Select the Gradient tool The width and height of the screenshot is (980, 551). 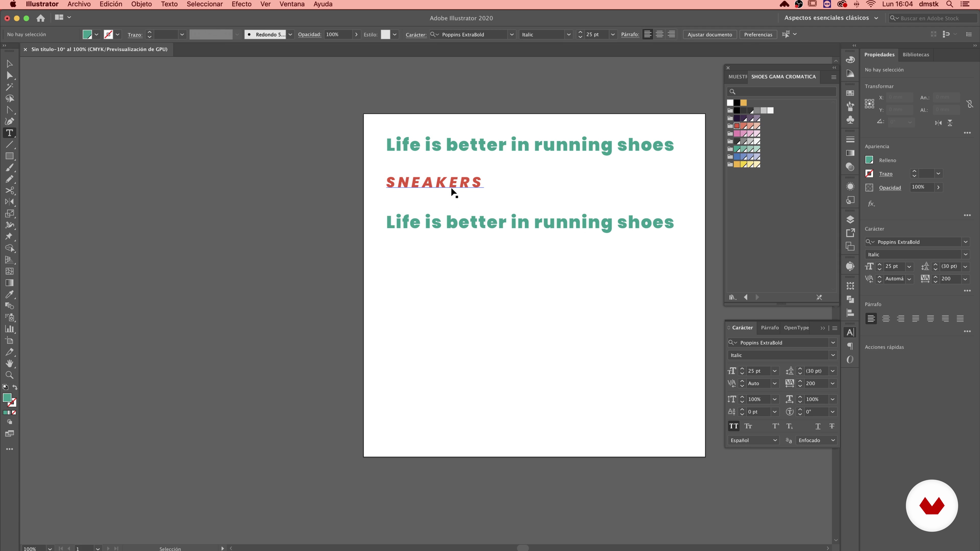pyautogui.click(x=9, y=283)
